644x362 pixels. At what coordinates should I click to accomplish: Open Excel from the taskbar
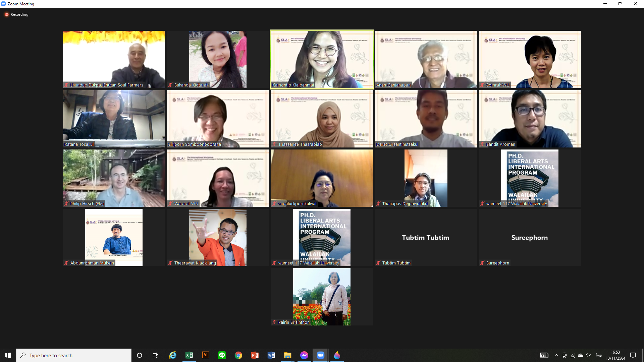(189, 355)
